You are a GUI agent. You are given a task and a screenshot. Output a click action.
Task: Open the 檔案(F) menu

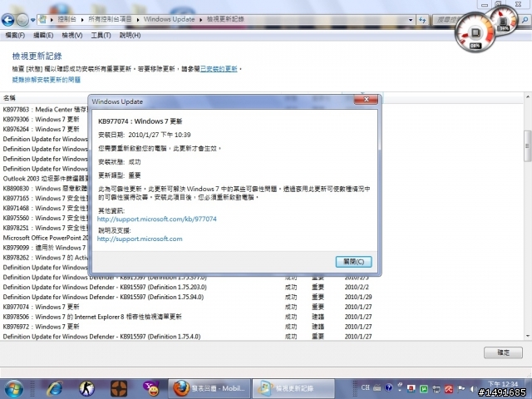(15, 35)
